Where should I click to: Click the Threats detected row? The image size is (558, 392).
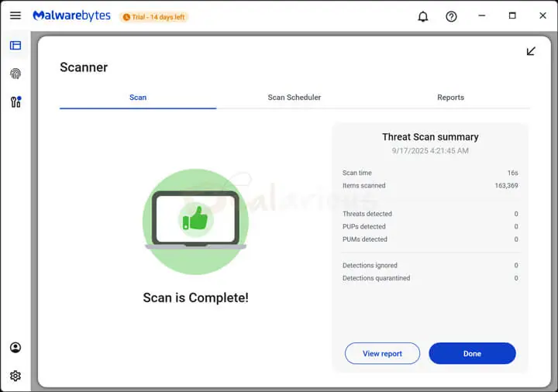click(430, 214)
